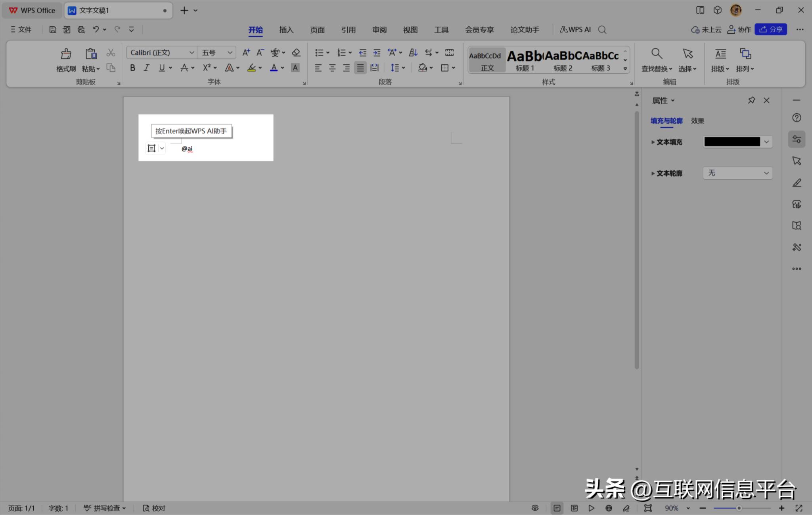
Task: Select the cut scissors icon
Action: click(x=111, y=52)
